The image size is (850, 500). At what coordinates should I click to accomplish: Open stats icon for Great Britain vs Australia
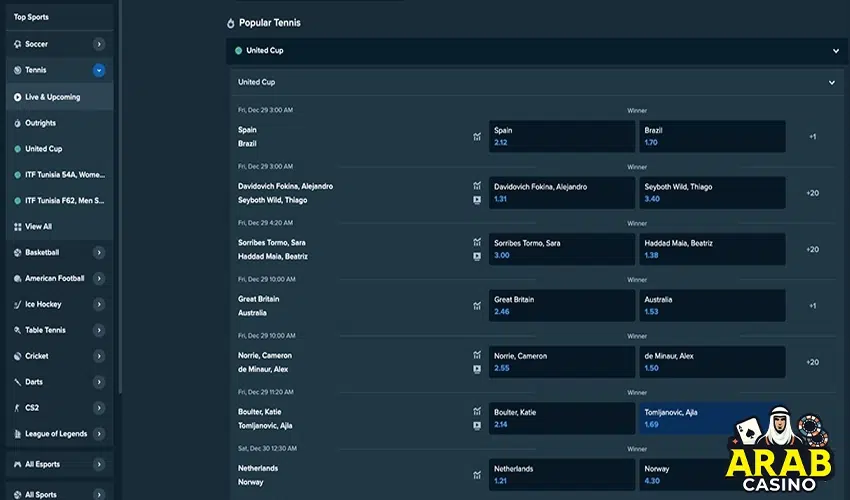click(477, 306)
